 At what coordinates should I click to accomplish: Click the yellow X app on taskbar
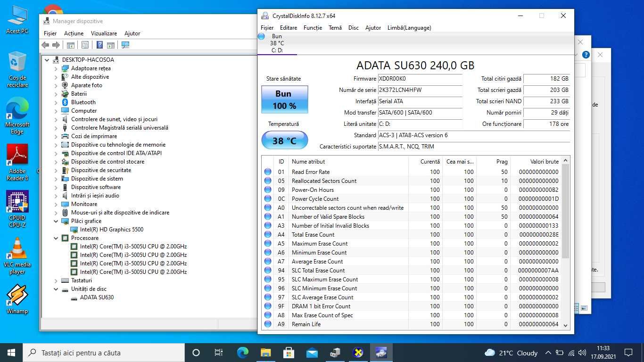point(358,353)
